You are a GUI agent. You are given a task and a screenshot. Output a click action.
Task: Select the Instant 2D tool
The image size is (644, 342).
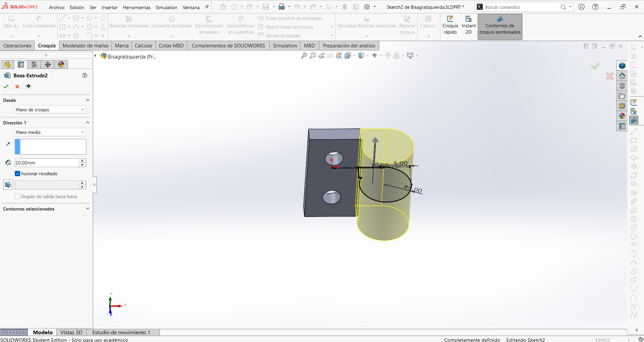[469, 26]
